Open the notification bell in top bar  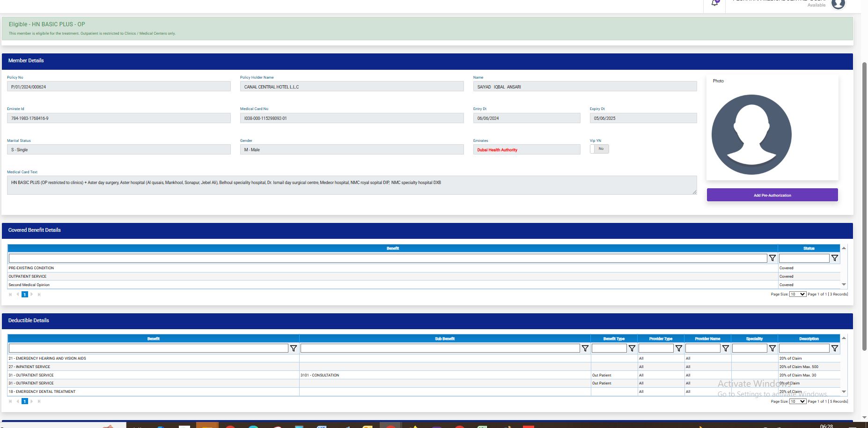pyautogui.click(x=714, y=3)
